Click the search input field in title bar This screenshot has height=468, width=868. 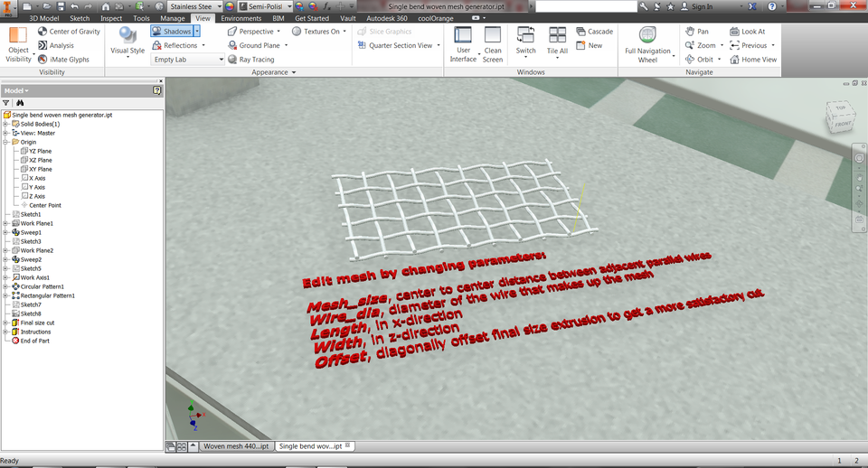[586, 6]
